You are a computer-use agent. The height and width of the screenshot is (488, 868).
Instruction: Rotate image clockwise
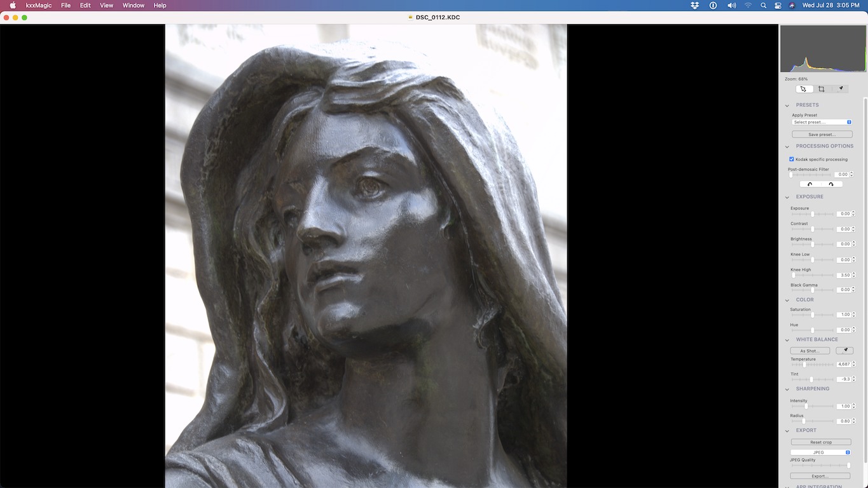click(x=831, y=184)
